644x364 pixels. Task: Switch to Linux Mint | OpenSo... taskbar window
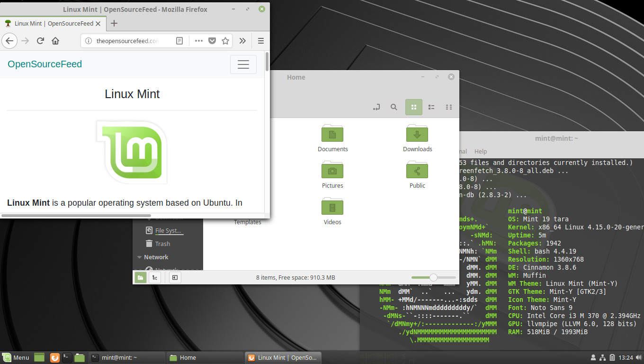point(283,357)
